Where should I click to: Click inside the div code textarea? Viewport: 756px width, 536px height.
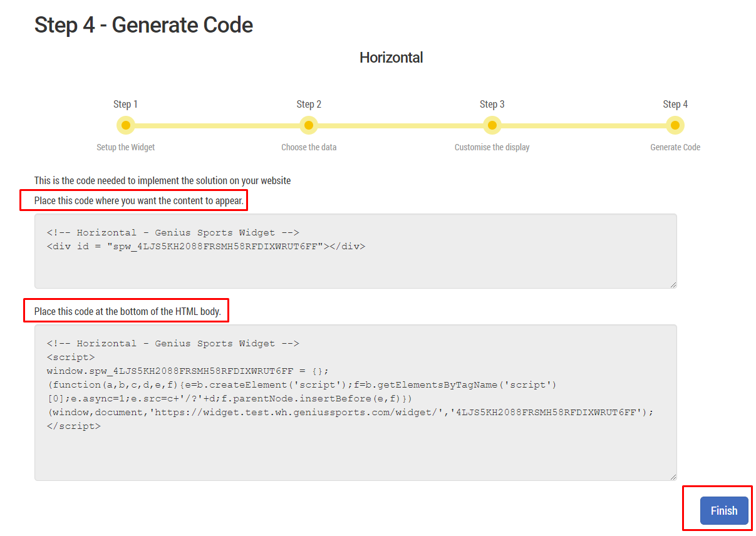coord(355,251)
